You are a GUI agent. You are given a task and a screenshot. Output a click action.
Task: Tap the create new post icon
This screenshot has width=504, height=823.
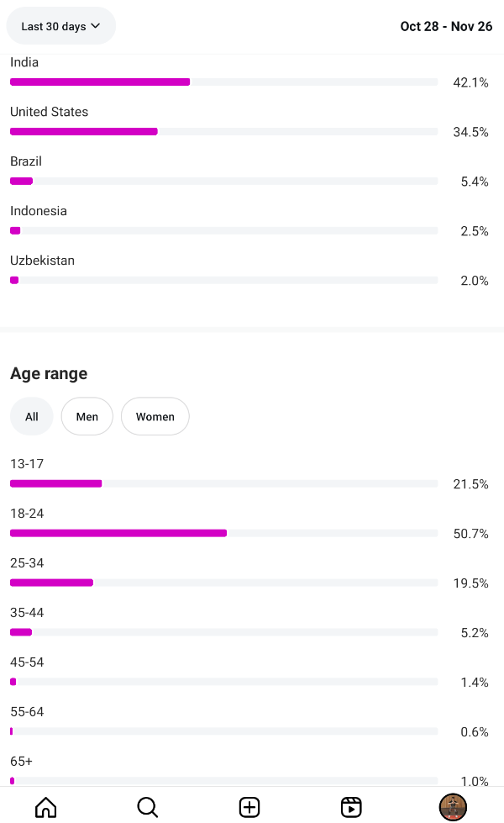(249, 807)
